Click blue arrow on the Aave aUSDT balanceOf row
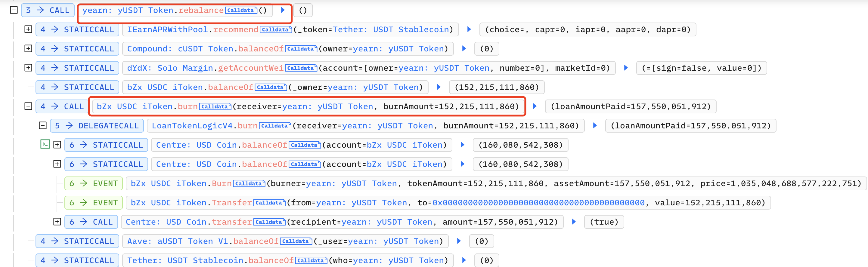868x267 pixels. (x=459, y=241)
